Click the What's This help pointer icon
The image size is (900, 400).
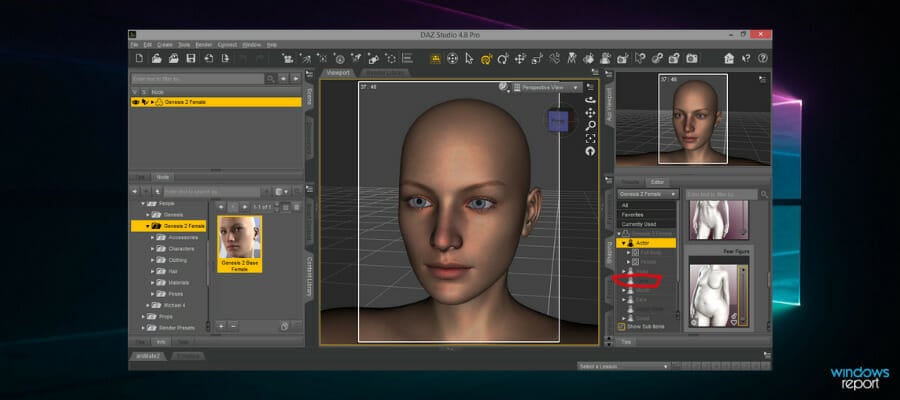[746, 58]
